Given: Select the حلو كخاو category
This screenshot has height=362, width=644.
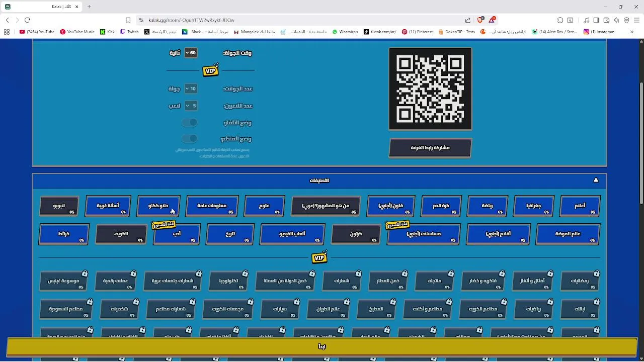Looking at the screenshot, I should tap(158, 206).
